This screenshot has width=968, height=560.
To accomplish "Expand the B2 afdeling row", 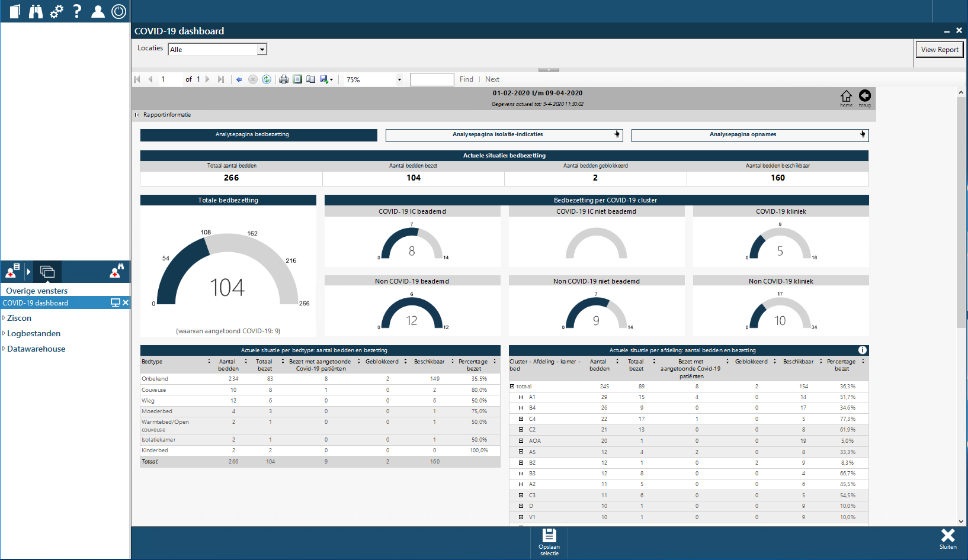I will [x=521, y=463].
